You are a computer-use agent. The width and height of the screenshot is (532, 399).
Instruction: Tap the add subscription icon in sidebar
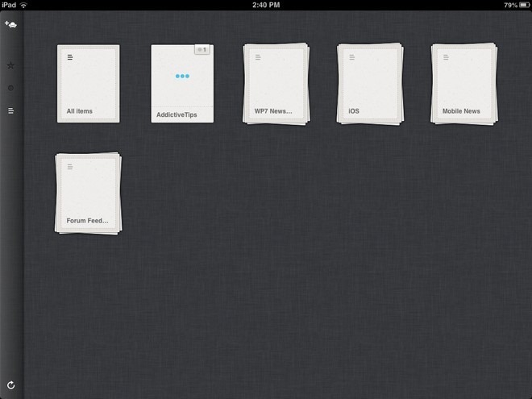pyautogui.click(x=10, y=24)
